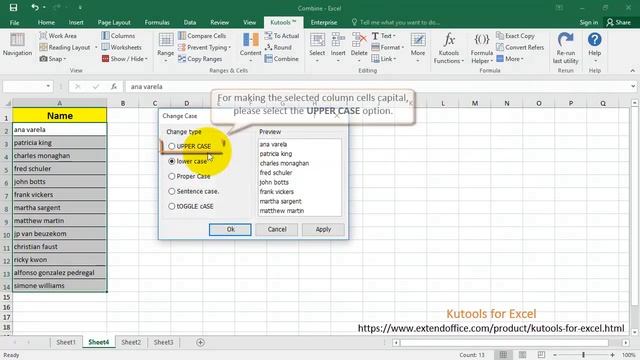Select the Proper Case radio option
This screenshot has height=360, width=640.
(172, 176)
